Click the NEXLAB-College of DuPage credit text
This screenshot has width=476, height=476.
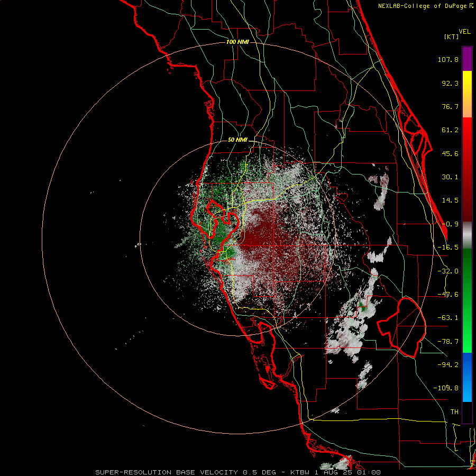coord(425,6)
